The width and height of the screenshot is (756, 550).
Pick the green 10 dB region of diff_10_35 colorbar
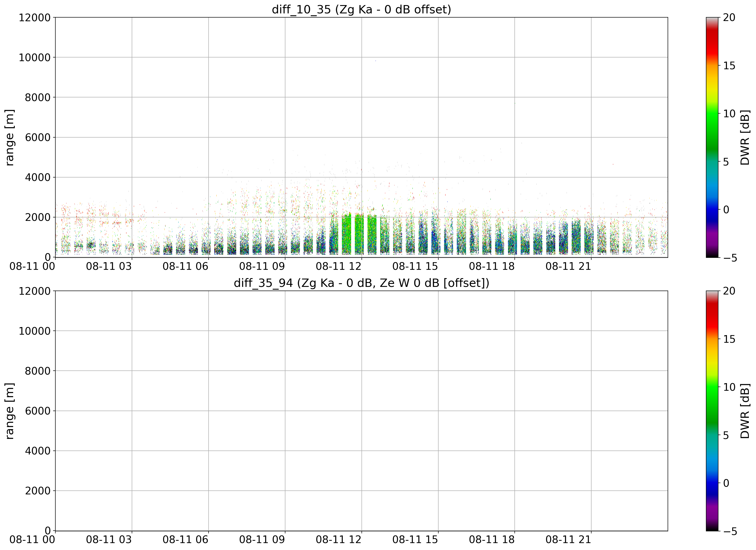(x=712, y=113)
